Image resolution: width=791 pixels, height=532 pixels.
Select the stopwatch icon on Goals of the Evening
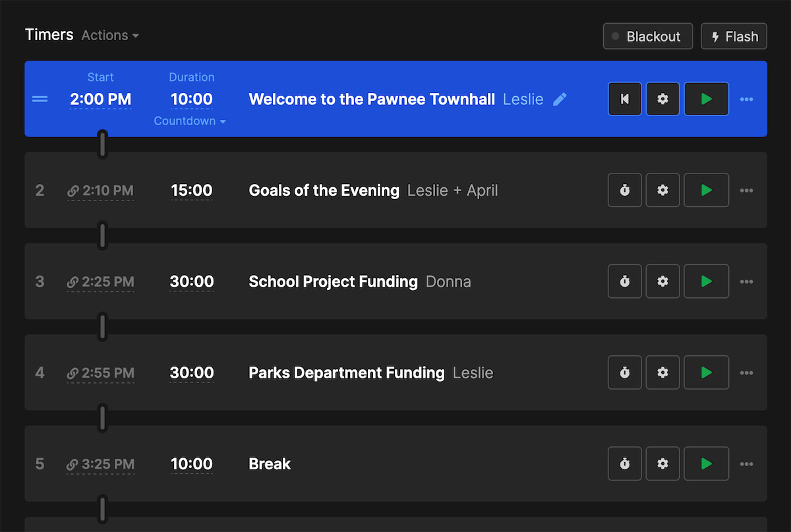[x=624, y=190]
